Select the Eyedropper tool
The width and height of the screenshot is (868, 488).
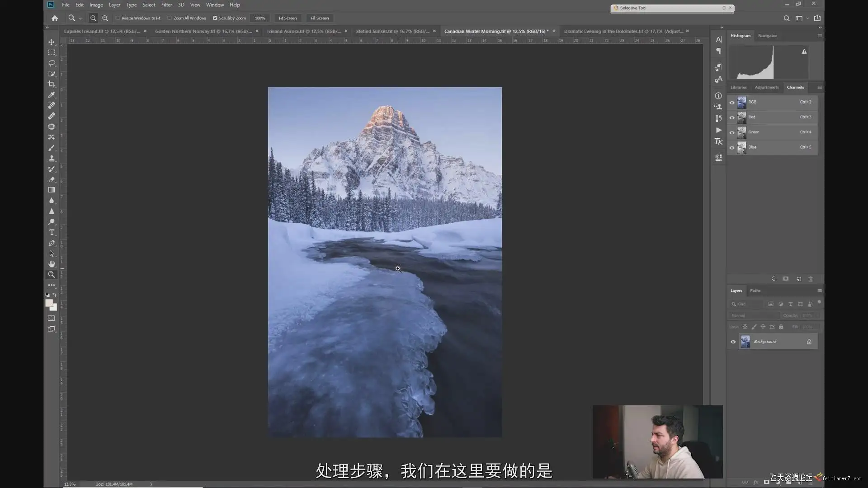[52, 95]
